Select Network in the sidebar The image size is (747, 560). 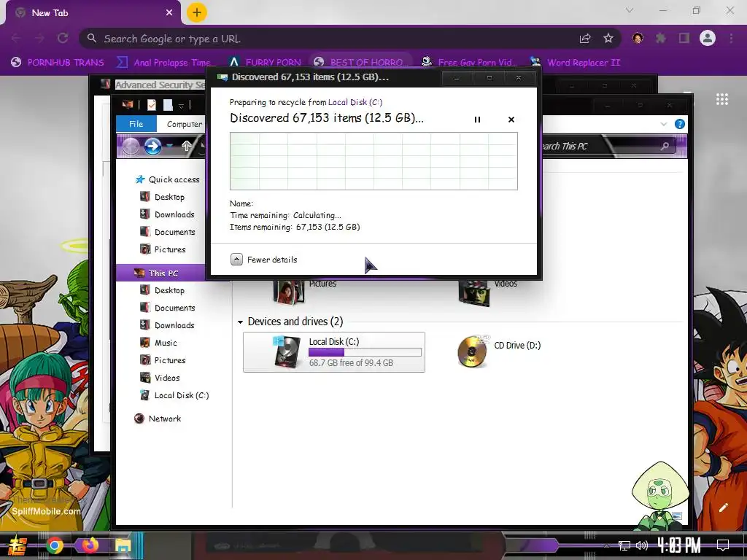(158, 419)
